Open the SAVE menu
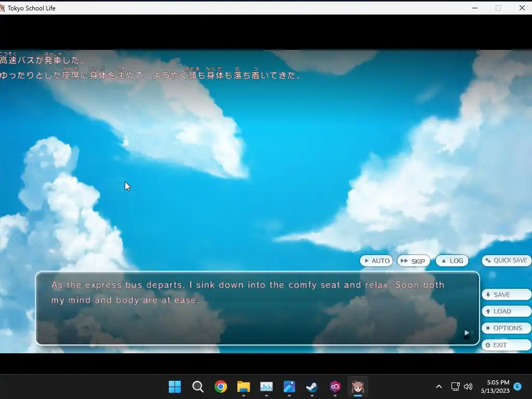The image size is (532, 399). (506, 295)
